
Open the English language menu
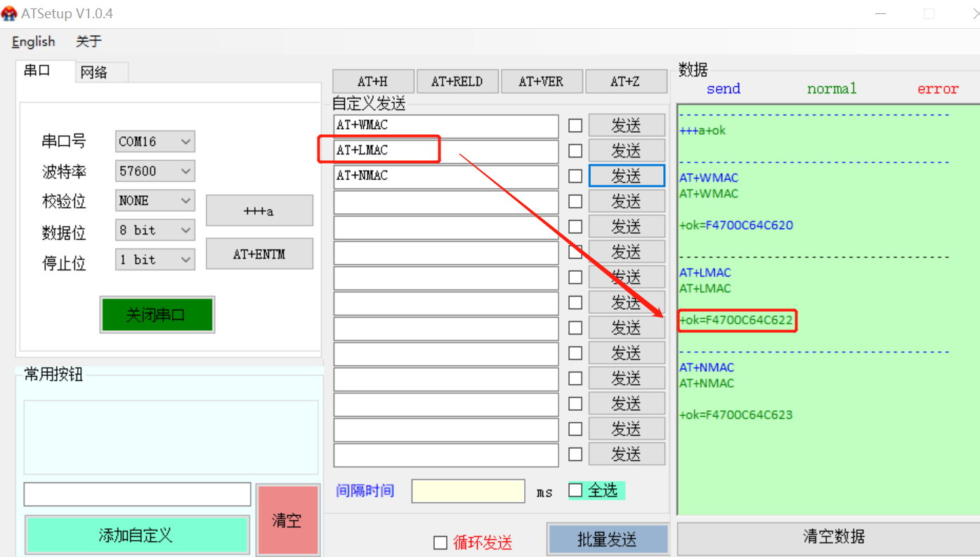click(33, 42)
